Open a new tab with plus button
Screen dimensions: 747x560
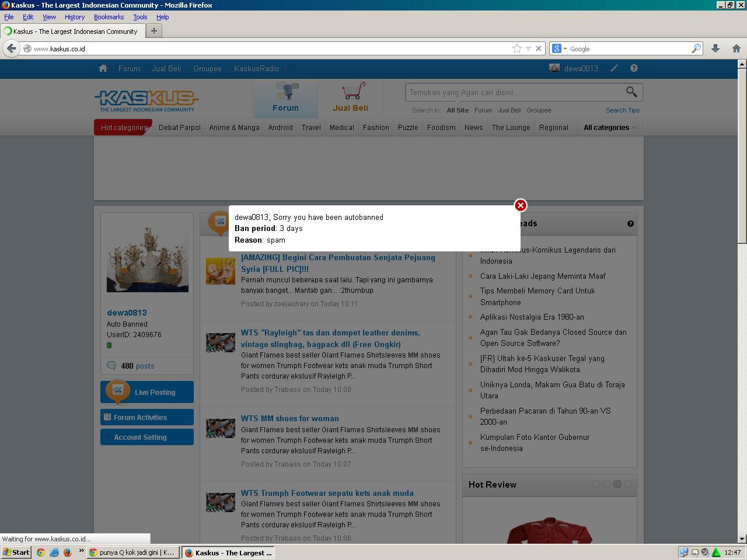154,31
